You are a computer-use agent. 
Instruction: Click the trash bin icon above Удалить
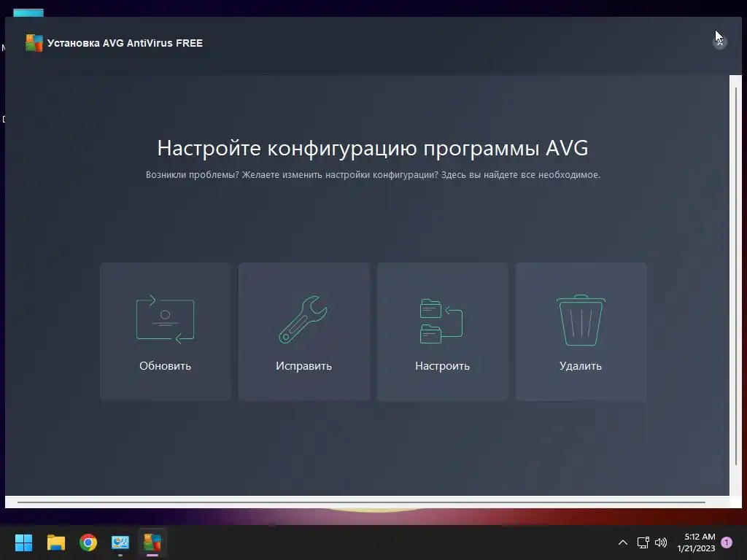tap(581, 320)
